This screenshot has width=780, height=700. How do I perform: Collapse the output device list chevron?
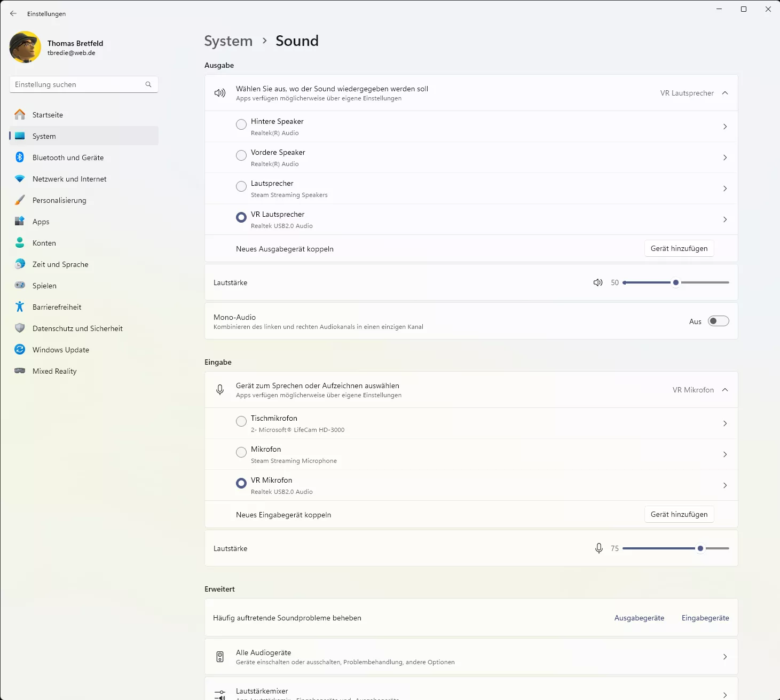point(725,93)
